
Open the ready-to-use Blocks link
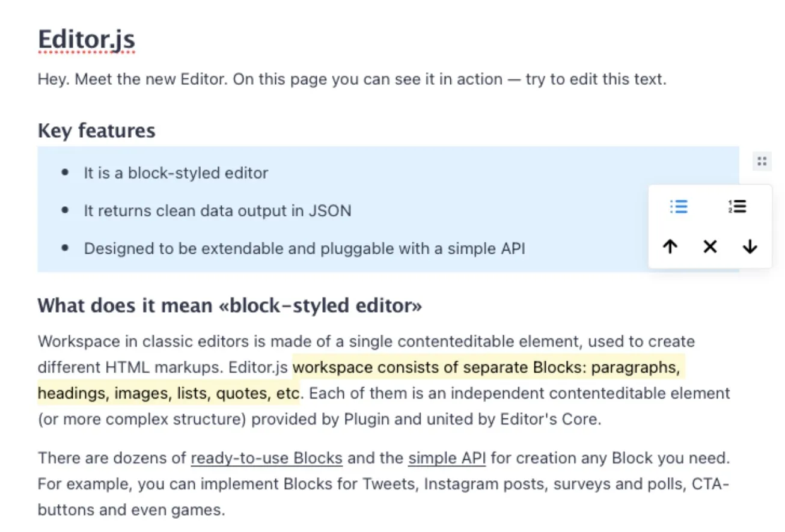click(x=267, y=458)
